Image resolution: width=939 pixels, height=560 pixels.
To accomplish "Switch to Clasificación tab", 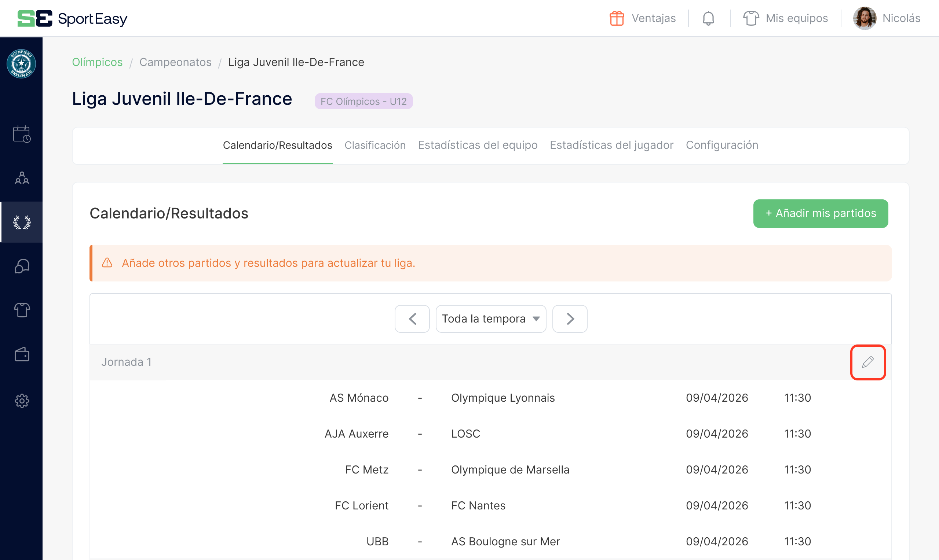I will tap(375, 145).
